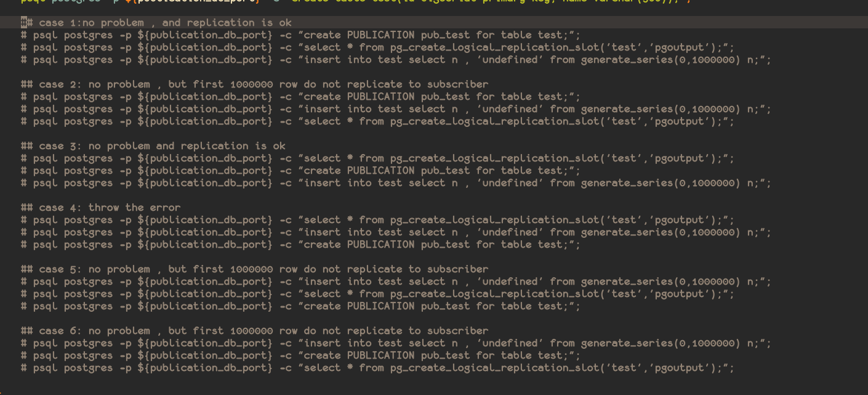Image resolution: width=868 pixels, height=395 pixels.
Task: Click the replication slot command under case 6
Action: pyautogui.click(x=377, y=368)
